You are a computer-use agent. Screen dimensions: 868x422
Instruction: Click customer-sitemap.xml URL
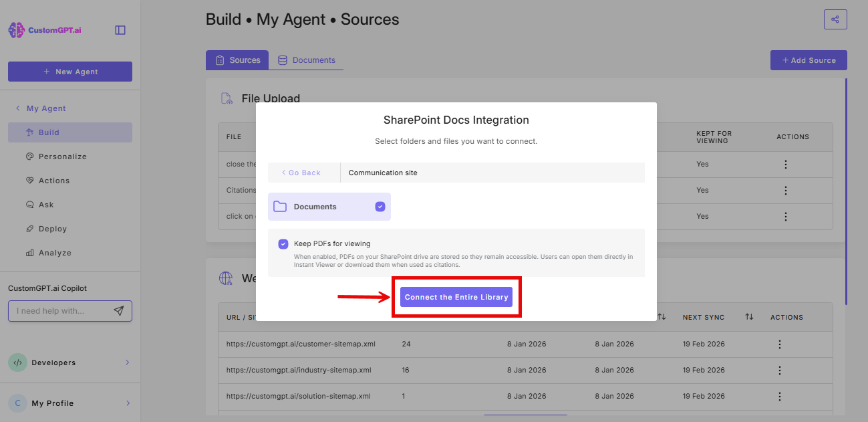[301, 344]
